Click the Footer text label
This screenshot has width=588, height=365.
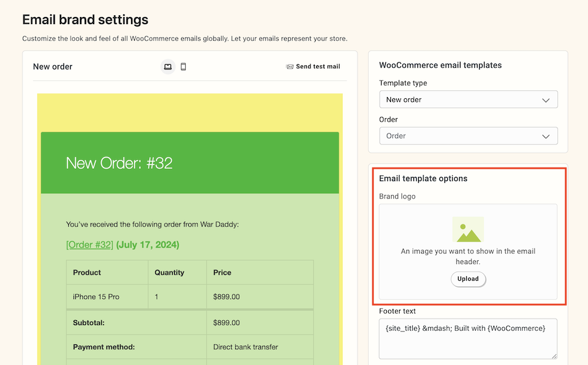click(397, 311)
